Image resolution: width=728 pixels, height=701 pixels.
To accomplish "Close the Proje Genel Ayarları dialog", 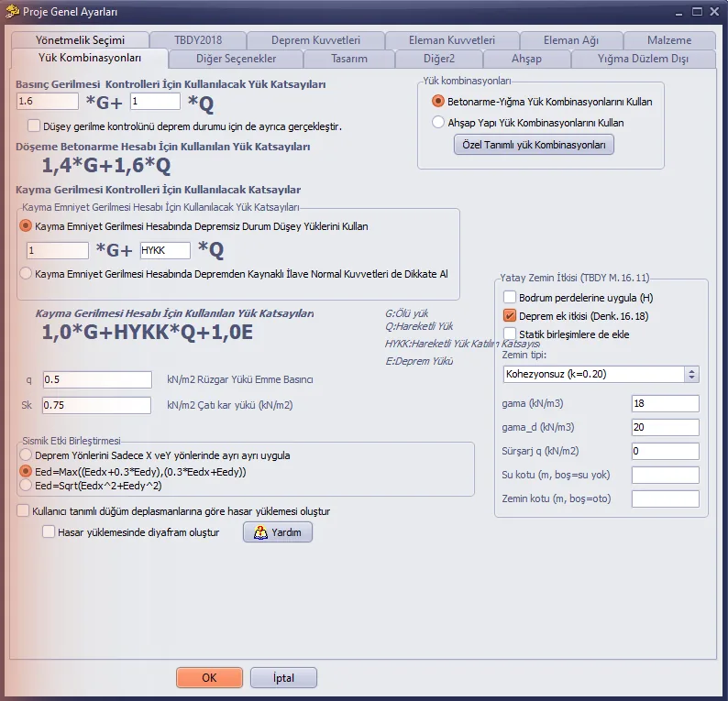I will pyautogui.click(x=714, y=12).
